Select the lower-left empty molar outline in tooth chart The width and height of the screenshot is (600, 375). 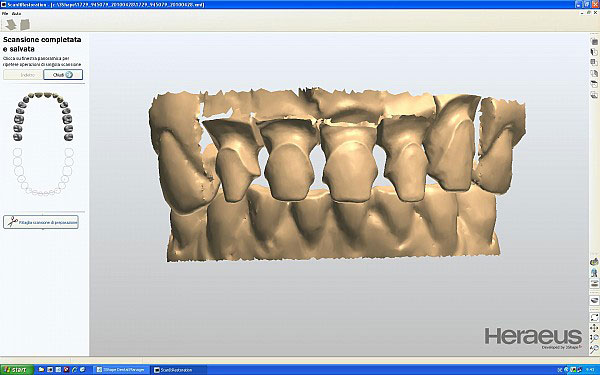[18, 152]
